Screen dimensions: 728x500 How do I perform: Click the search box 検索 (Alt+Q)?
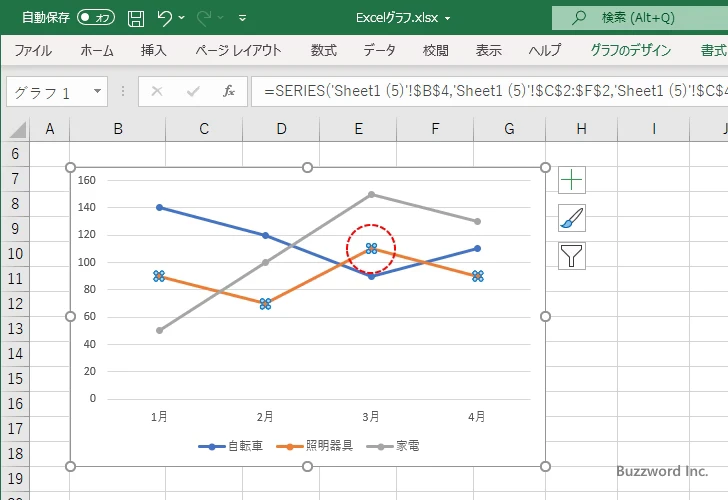point(638,18)
